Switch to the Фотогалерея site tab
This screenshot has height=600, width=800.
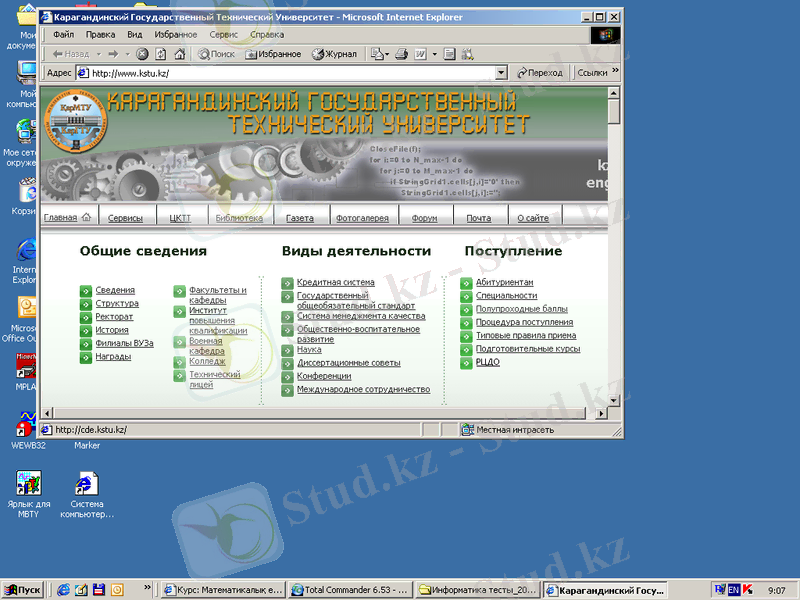[x=363, y=218]
